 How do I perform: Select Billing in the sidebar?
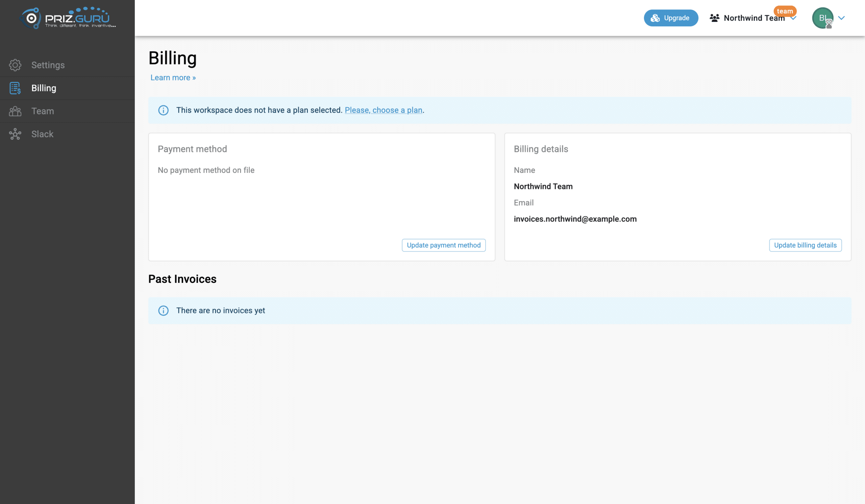(67, 88)
